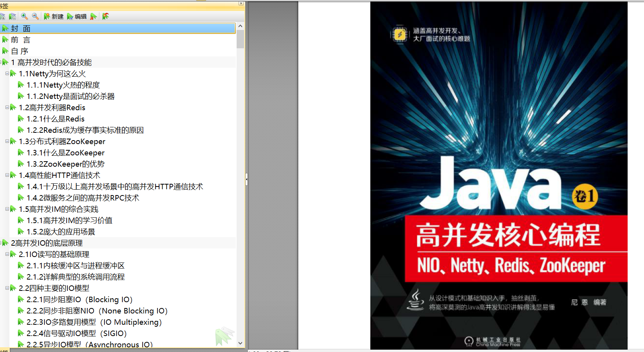The height and width of the screenshot is (352, 644).
Task: Collapse the 2.2四种主要的IO模型 node
Action: [7, 288]
